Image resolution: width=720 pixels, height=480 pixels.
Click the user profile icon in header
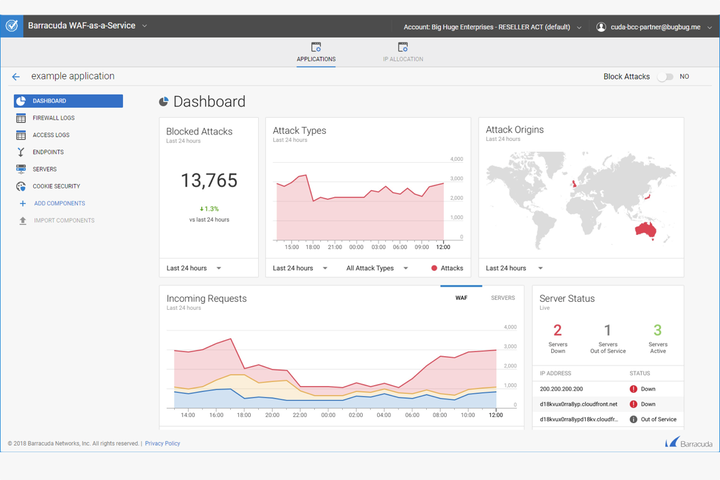pyautogui.click(x=601, y=27)
